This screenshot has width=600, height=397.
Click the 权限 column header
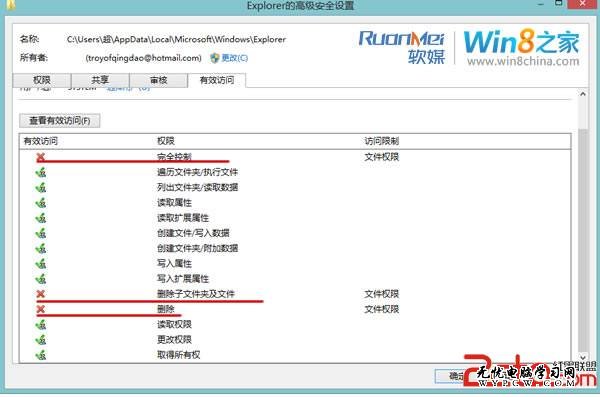[x=166, y=141]
